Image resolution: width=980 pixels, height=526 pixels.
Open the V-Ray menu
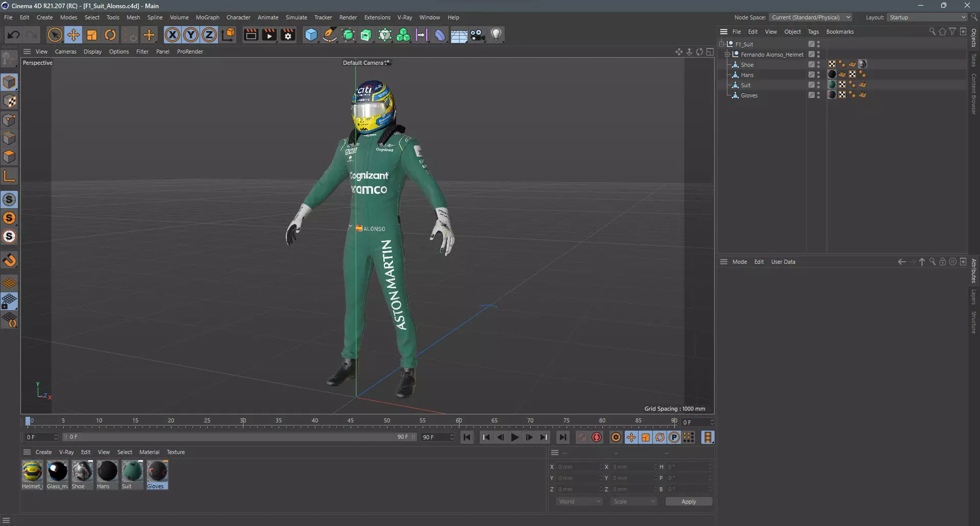[x=405, y=17]
